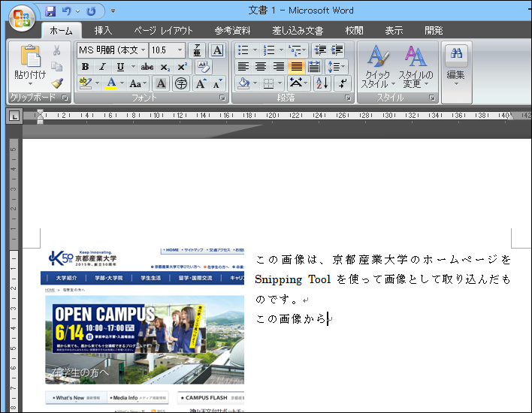The image size is (532, 413).
Task: Grow font size
Action: [x=201, y=83]
